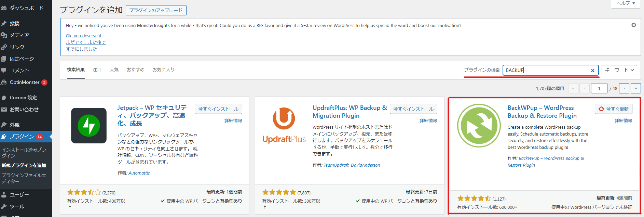The height and width of the screenshot is (217, 644).
Task: Open the ヘルプ dropdown tab
Action: click(x=625, y=3)
